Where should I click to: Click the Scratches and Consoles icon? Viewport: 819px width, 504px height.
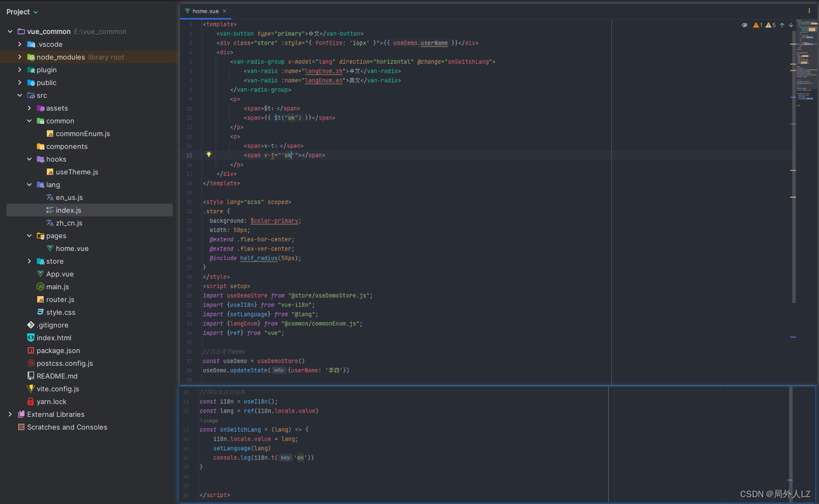coord(21,427)
